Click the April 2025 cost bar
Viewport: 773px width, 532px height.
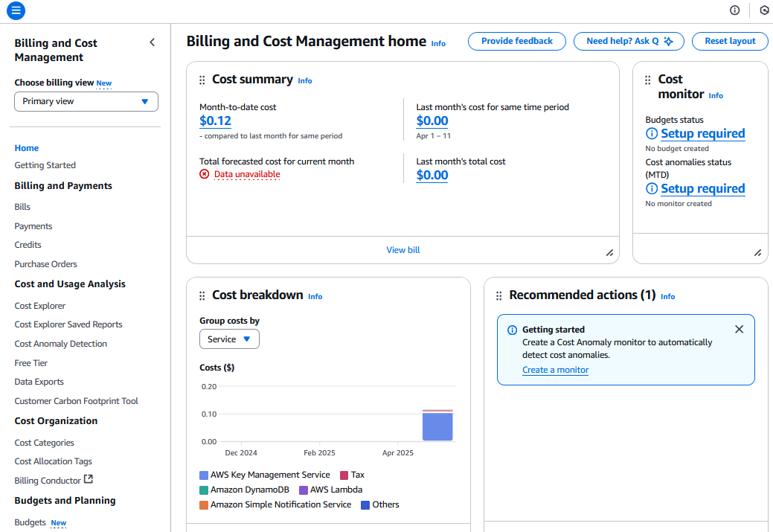437,426
